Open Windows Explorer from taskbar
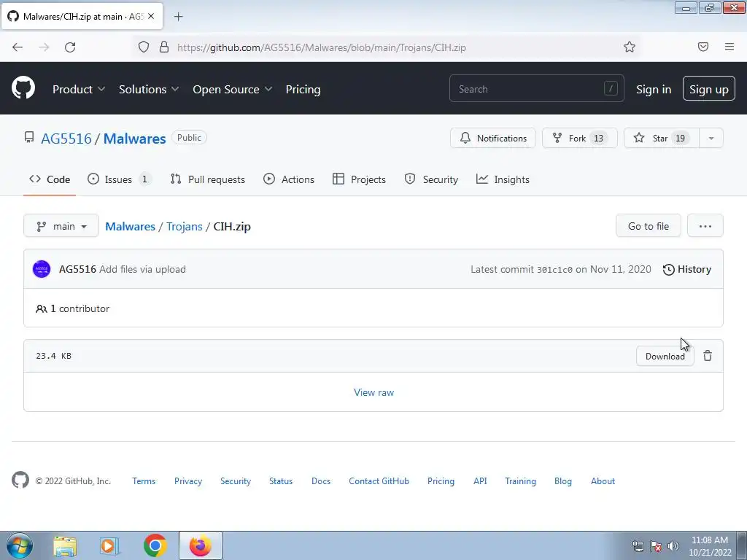 (x=65, y=546)
